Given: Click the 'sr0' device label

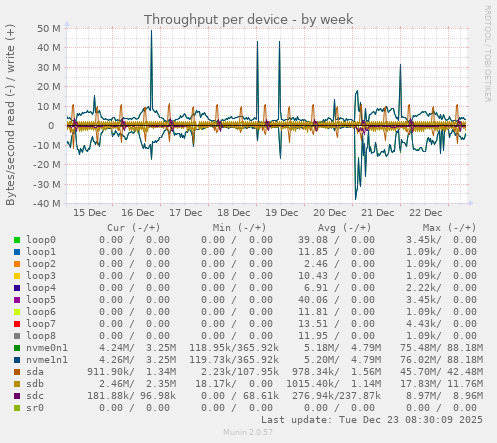Looking at the screenshot, I should 35,408.
